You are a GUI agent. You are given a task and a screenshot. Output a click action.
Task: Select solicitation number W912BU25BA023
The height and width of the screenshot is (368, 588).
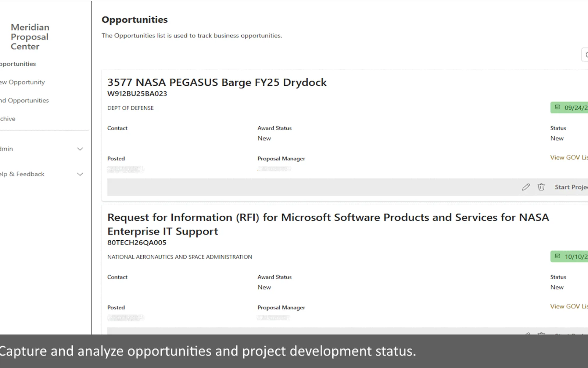pos(137,93)
